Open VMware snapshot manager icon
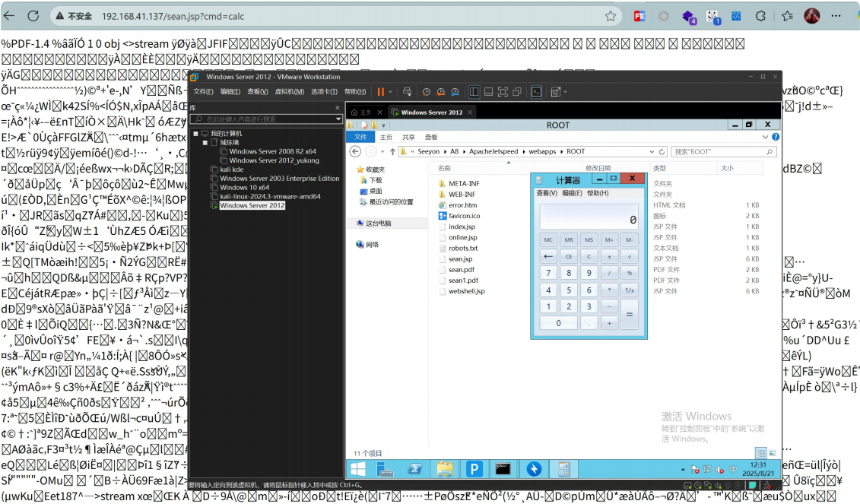Image resolution: width=860 pixels, height=504 pixels. (x=455, y=92)
